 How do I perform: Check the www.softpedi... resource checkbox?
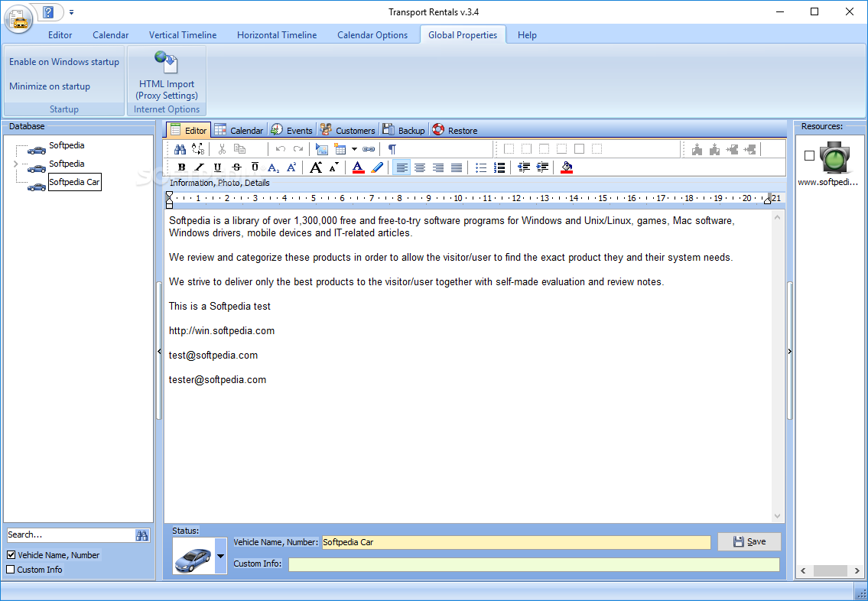pos(809,155)
